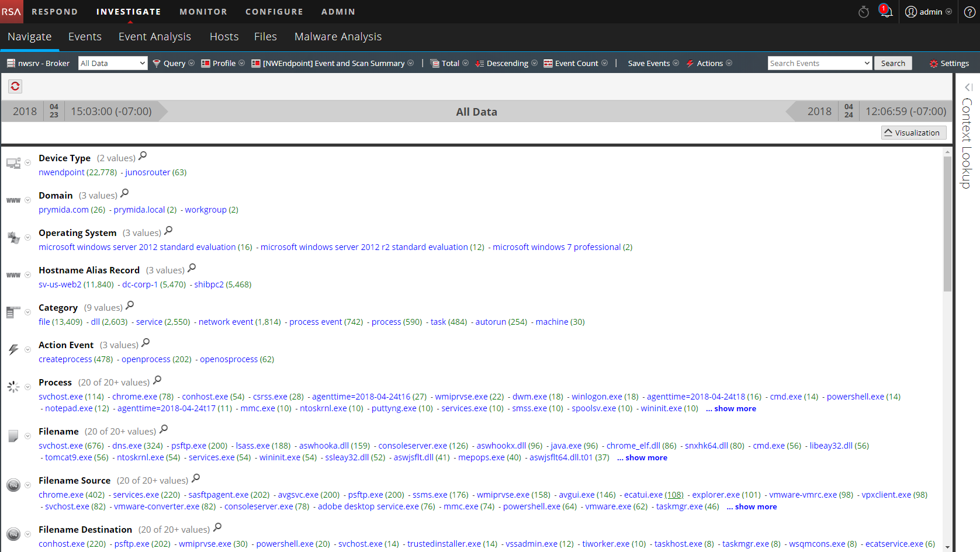Viewport: 980px width, 552px height.
Task: Click the Search button
Action: coord(892,63)
